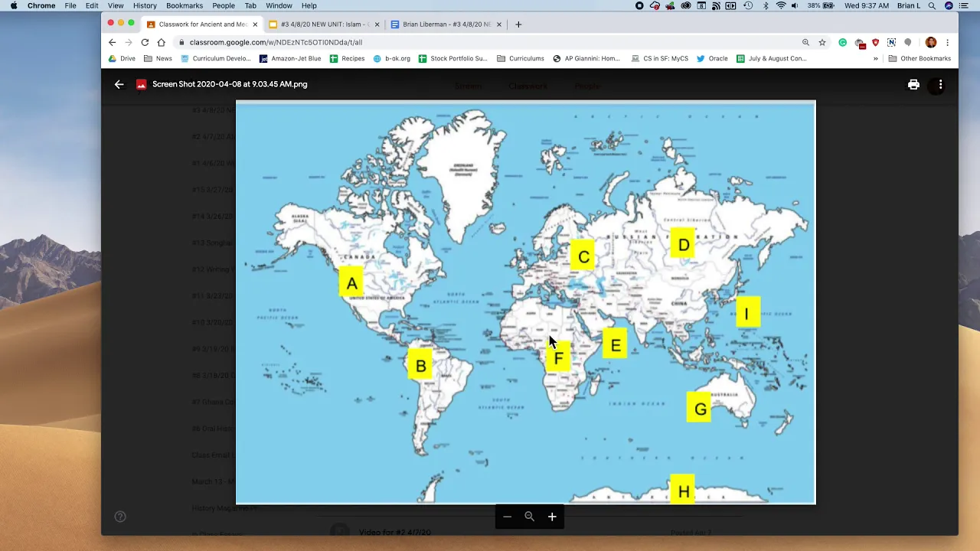The height and width of the screenshot is (551, 980).
Task: Open the Other Bookmarks folder
Action: coord(920,58)
